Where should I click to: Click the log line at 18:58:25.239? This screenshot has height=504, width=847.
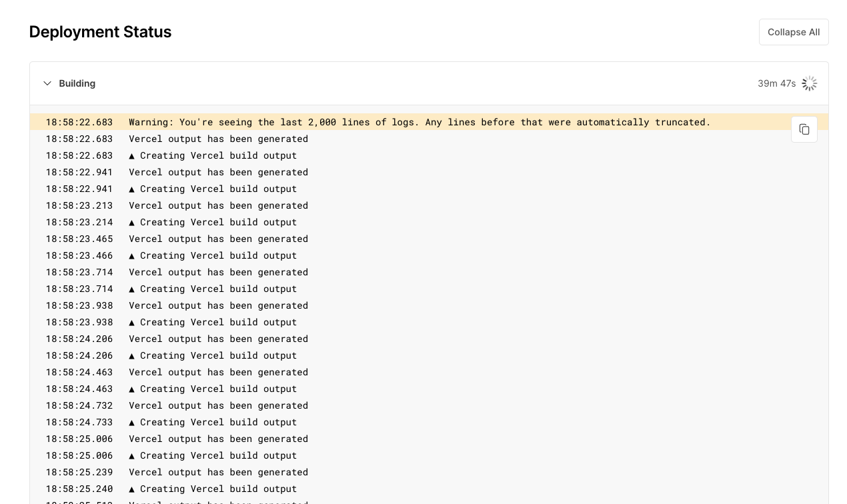[430, 472]
